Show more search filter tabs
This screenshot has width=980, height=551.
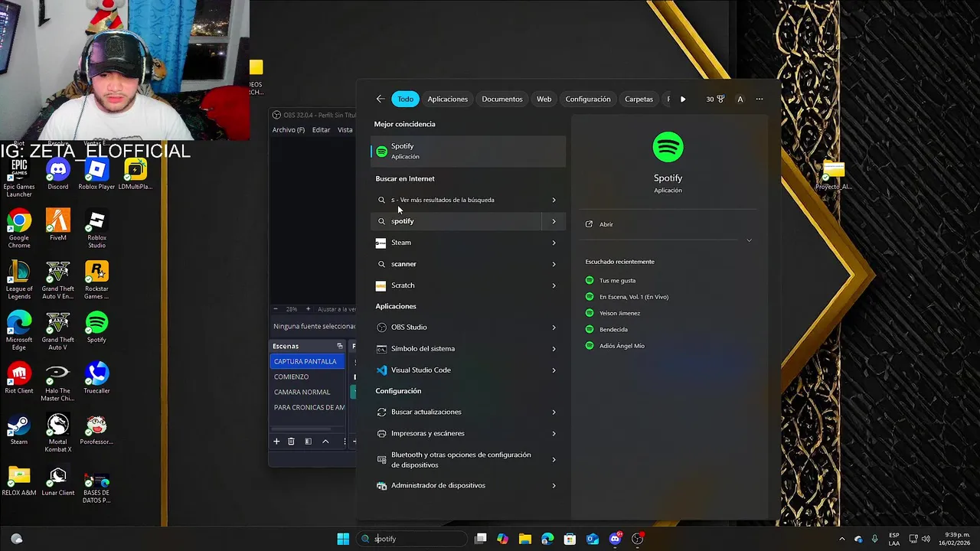coord(683,99)
